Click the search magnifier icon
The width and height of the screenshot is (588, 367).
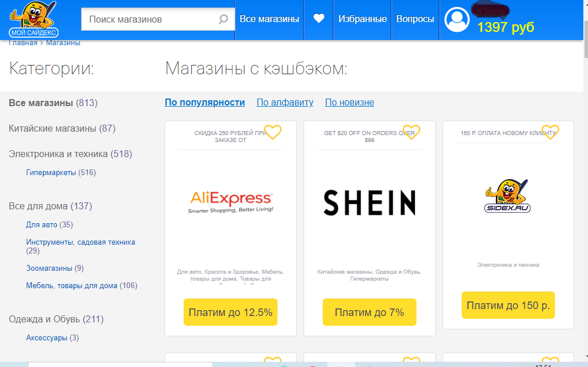(x=223, y=19)
